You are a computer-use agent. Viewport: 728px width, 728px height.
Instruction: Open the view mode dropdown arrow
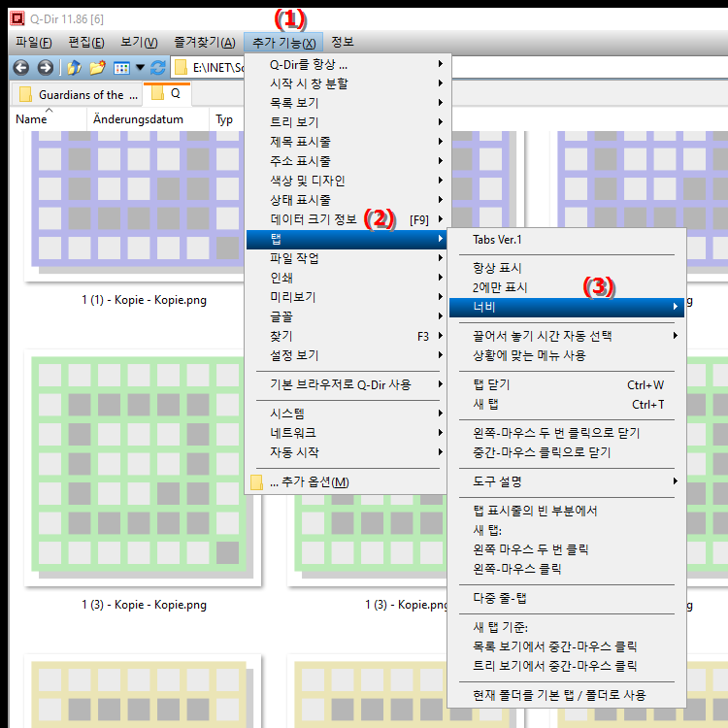click(140, 68)
